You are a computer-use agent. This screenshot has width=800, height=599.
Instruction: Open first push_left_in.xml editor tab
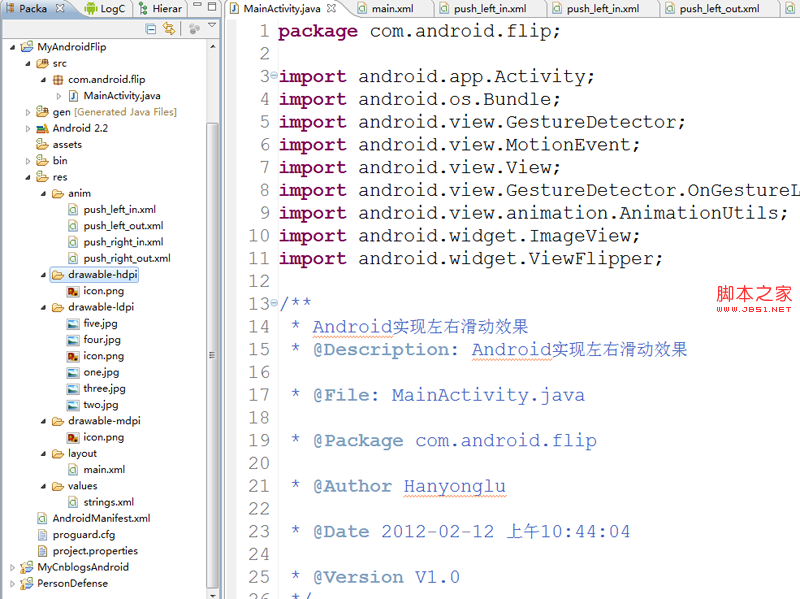(x=484, y=9)
